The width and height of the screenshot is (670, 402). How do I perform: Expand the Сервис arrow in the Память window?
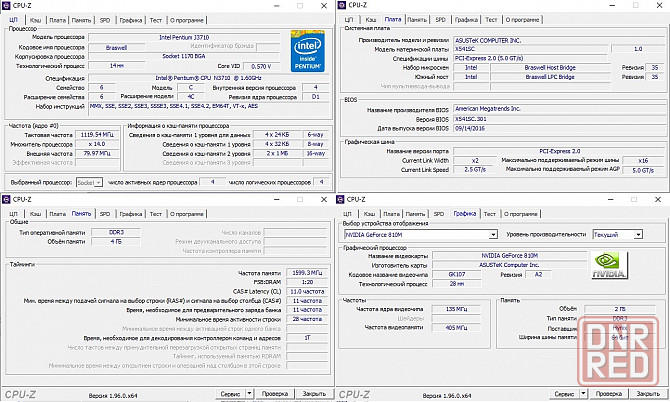250,393
